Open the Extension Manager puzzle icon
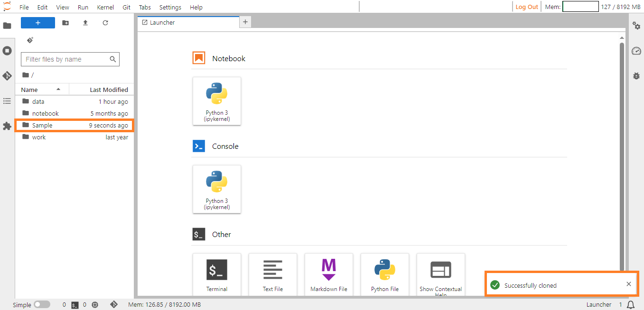The image size is (644, 310). pyautogui.click(x=7, y=126)
